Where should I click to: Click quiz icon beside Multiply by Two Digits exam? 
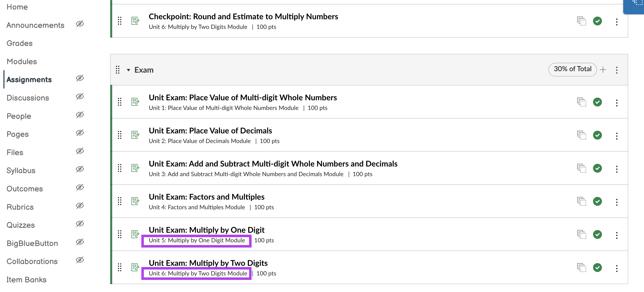point(135,268)
